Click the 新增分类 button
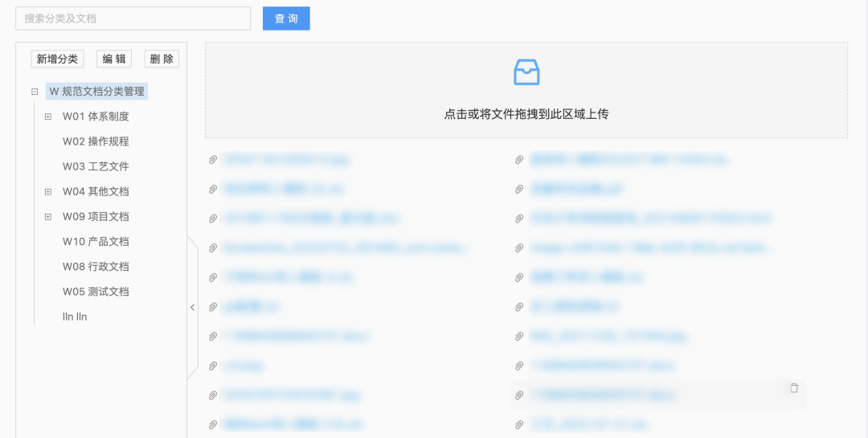 [57, 59]
